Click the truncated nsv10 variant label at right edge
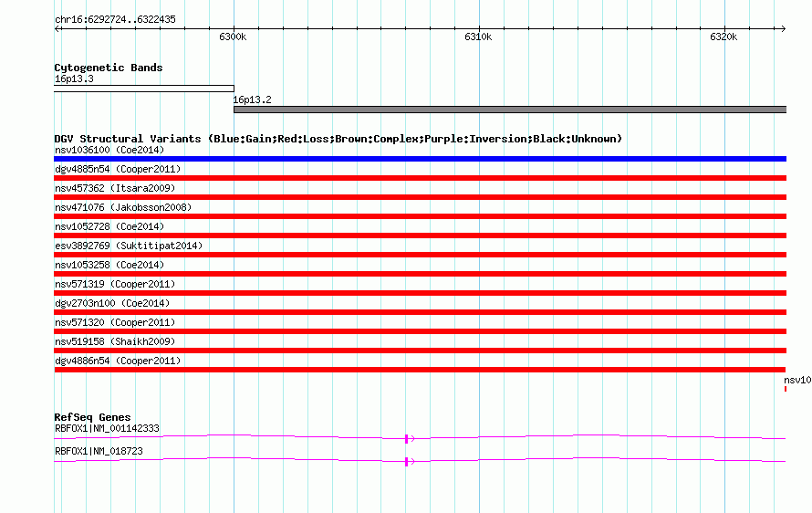This screenshot has height=513, width=812. pyautogui.click(x=797, y=381)
